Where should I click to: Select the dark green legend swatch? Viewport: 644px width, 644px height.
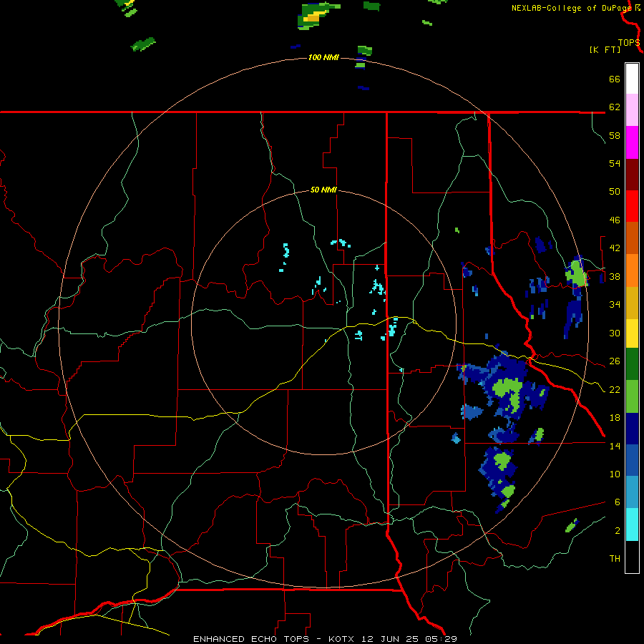(632, 364)
